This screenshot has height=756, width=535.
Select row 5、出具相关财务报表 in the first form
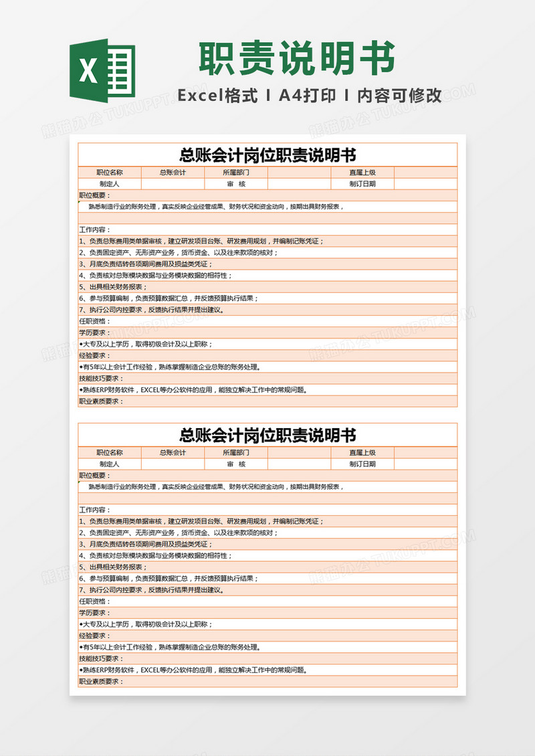pos(267,287)
